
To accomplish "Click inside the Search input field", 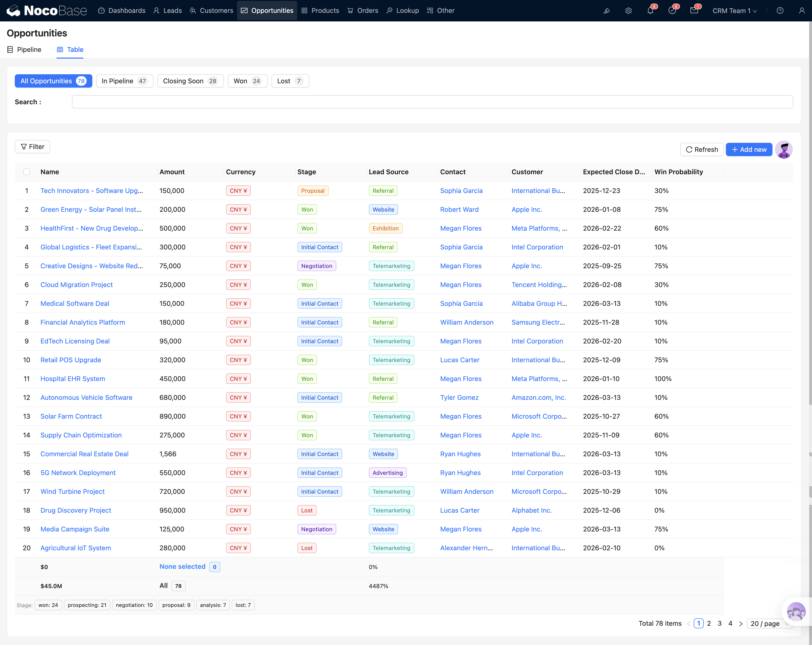I will click(x=432, y=102).
